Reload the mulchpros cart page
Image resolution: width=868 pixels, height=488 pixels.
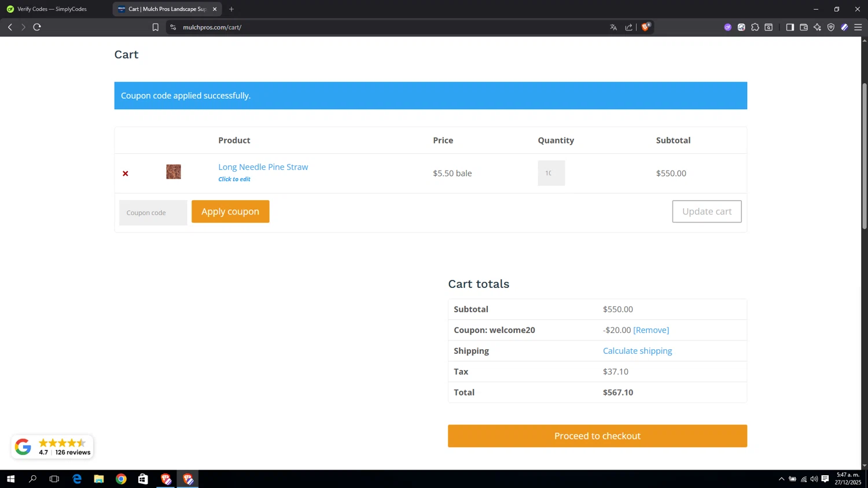pyautogui.click(x=37, y=27)
